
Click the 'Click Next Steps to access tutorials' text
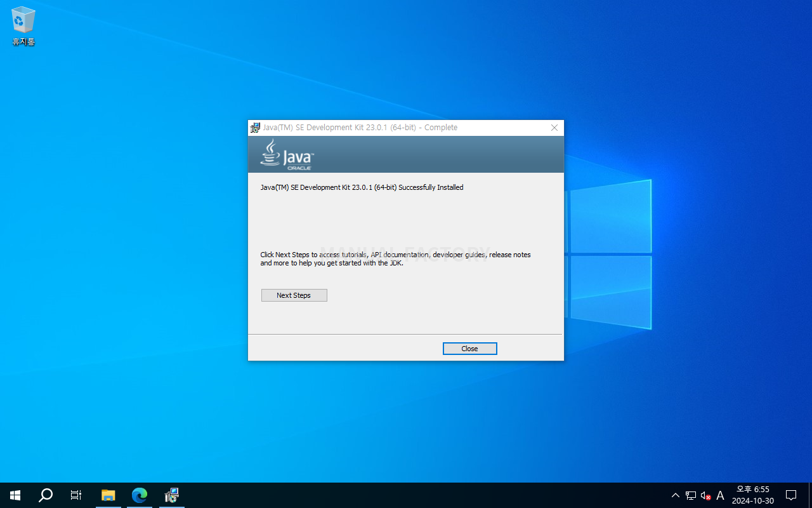tap(396, 259)
